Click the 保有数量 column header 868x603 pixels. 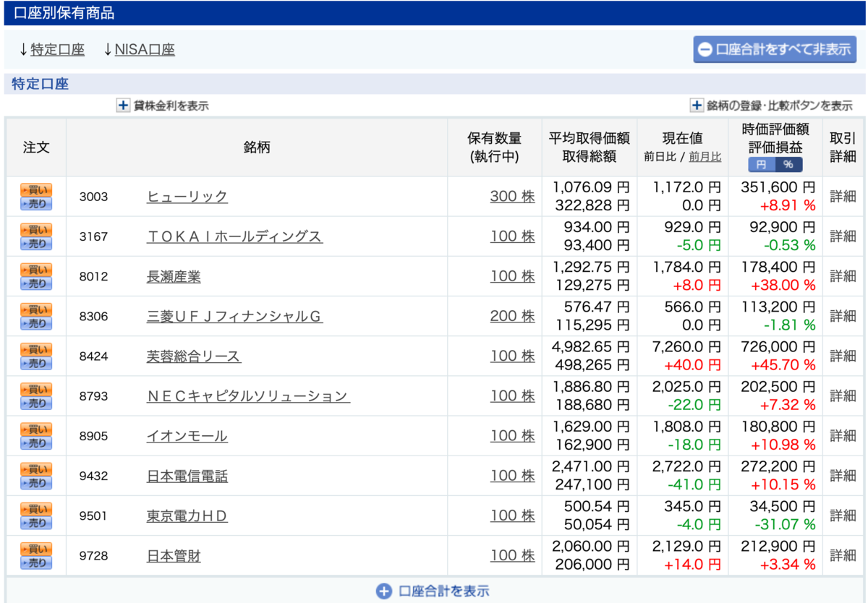(495, 147)
